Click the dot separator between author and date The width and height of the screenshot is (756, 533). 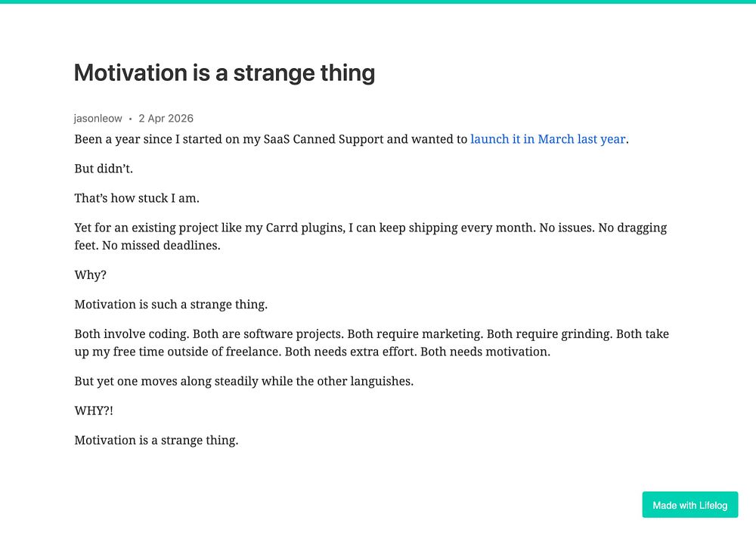pyautogui.click(x=130, y=119)
